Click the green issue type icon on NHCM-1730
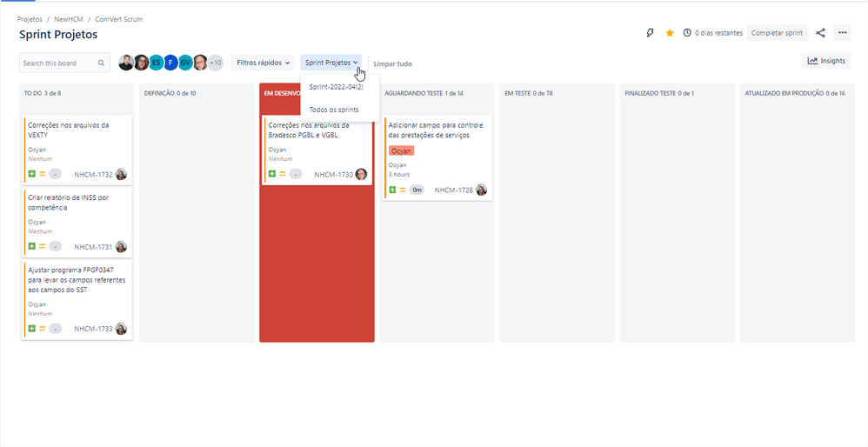Image resolution: width=868 pixels, height=447 pixels. tap(272, 174)
